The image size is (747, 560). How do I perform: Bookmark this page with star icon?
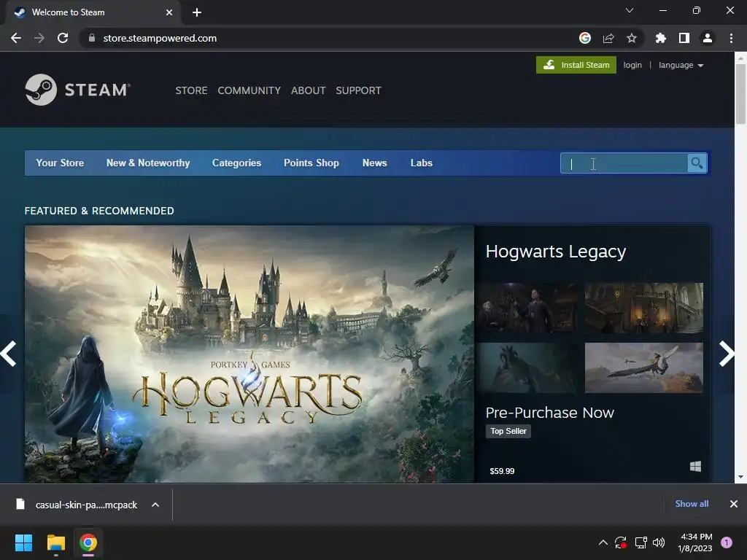click(x=632, y=38)
